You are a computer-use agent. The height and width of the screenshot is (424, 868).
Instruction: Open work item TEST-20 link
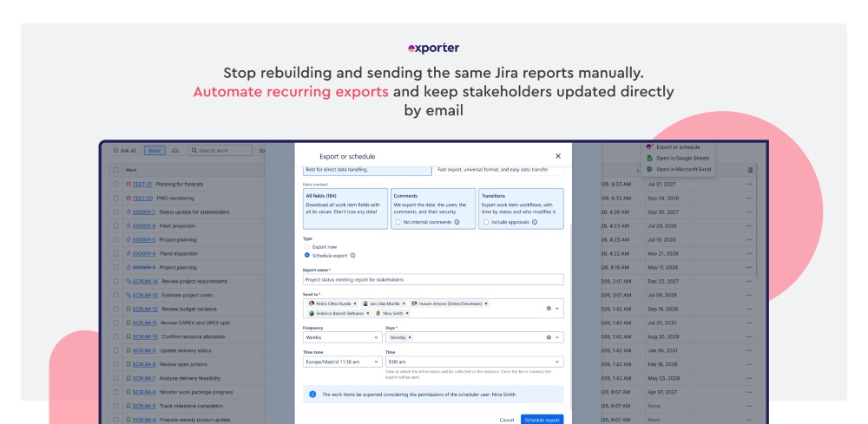(142, 198)
